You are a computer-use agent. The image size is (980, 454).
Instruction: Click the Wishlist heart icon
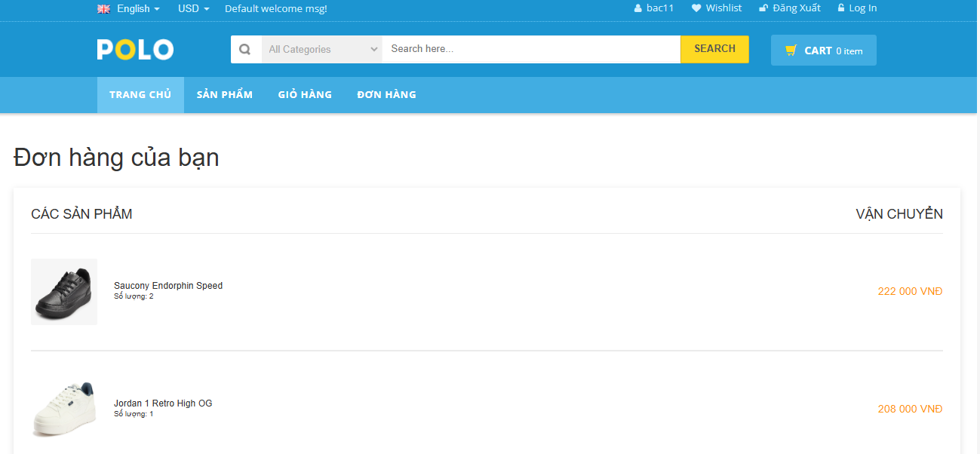click(696, 8)
